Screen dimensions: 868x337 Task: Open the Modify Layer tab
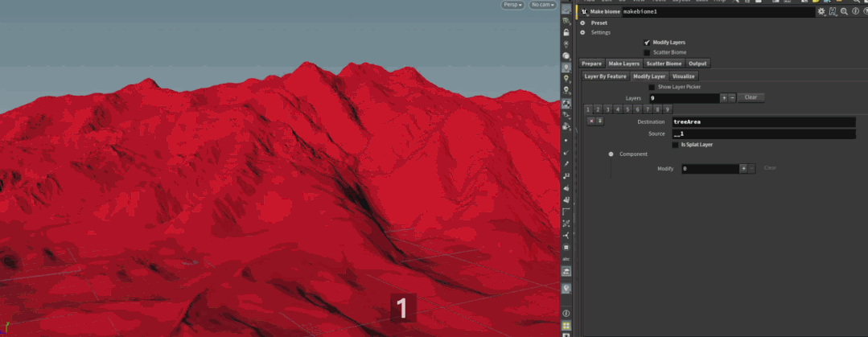pyautogui.click(x=649, y=76)
